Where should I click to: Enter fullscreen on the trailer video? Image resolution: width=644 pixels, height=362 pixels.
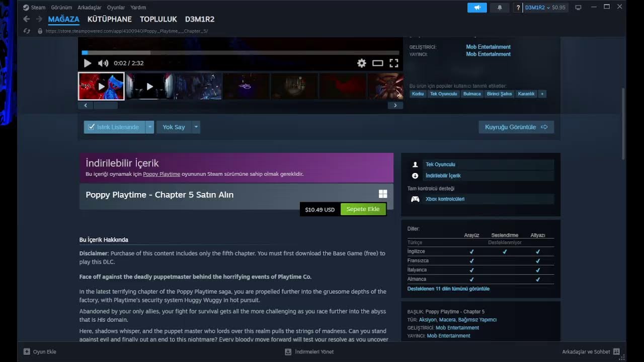coord(394,63)
